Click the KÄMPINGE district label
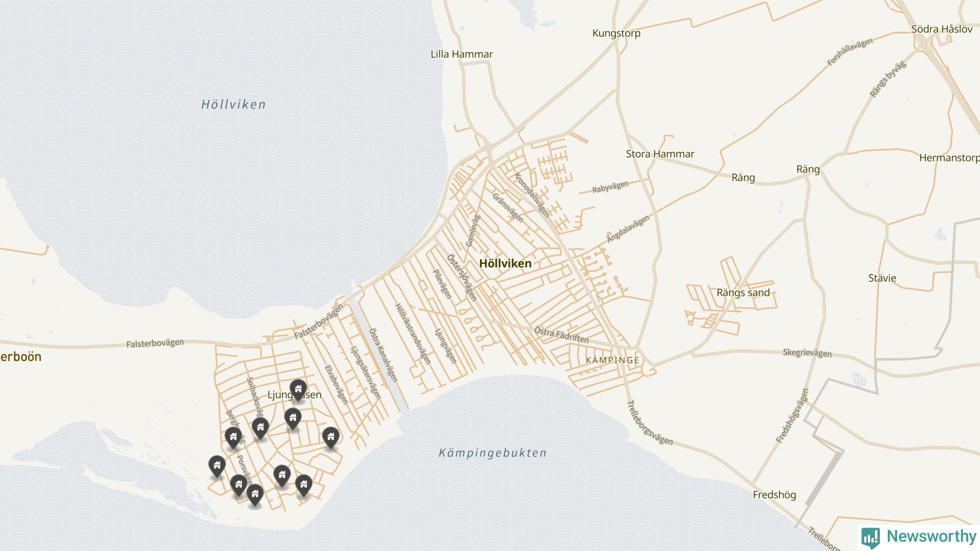This screenshot has width=980, height=551. pos(612,360)
